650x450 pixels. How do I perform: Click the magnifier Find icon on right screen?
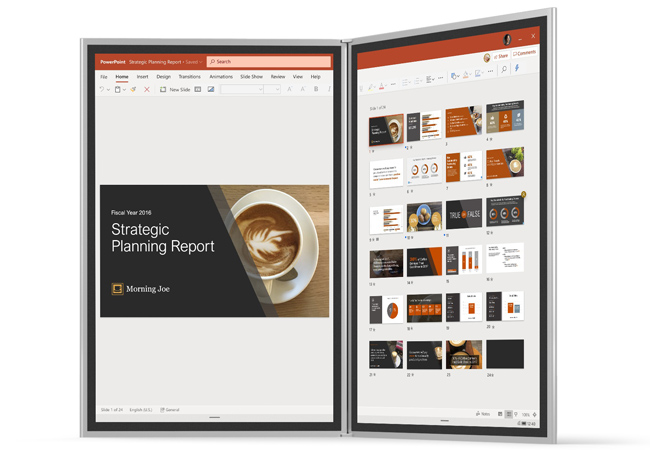pos(504,69)
